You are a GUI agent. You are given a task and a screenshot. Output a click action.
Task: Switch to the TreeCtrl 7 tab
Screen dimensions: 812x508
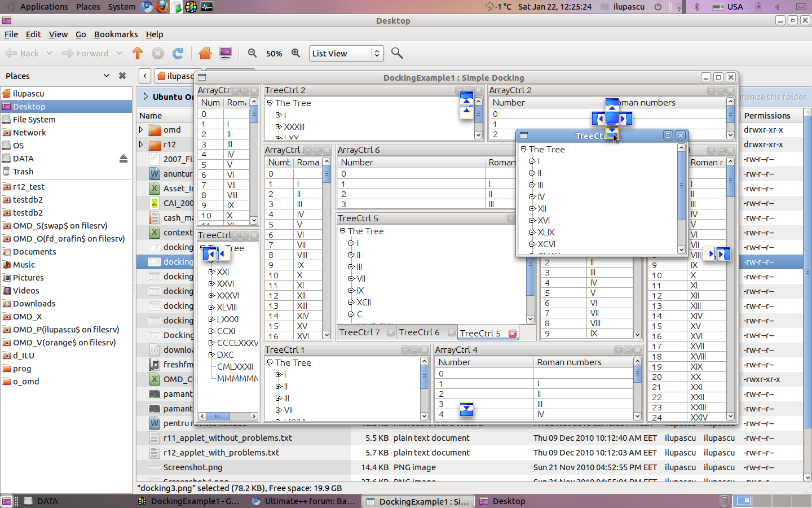pyautogui.click(x=360, y=332)
